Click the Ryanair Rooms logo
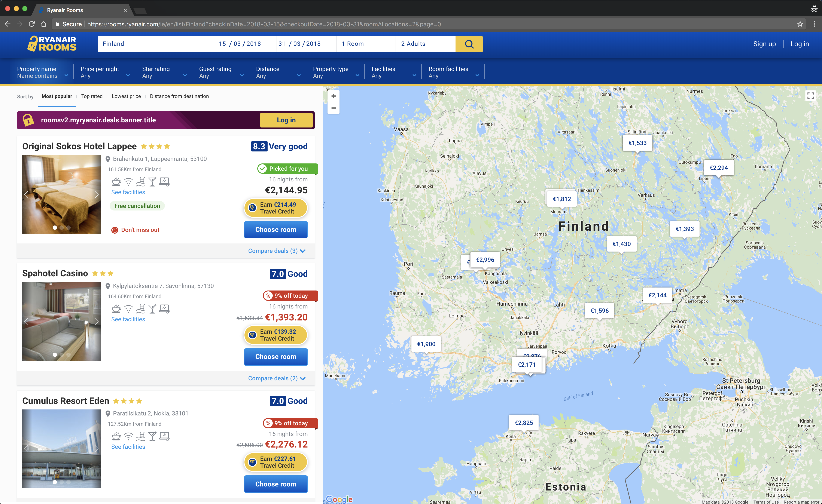Viewport: 822px width, 504px height. tap(52, 44)
